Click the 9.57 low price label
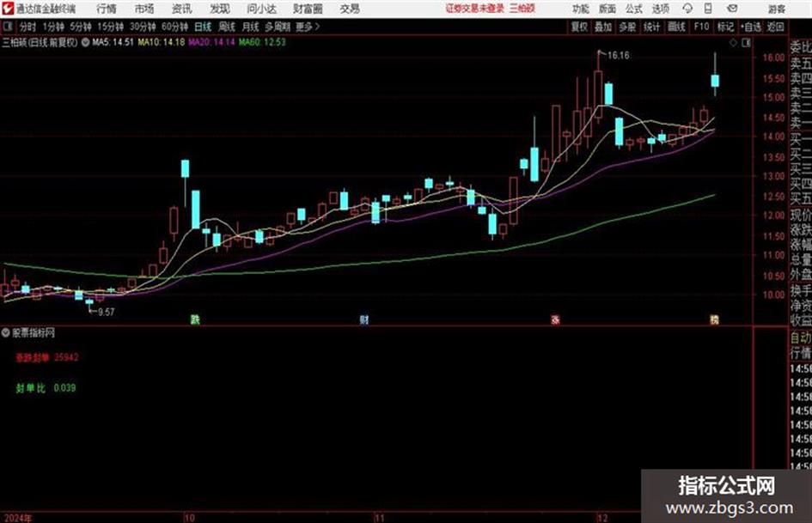812x523 pixels. pyautogui.click(x=106, y=312)
